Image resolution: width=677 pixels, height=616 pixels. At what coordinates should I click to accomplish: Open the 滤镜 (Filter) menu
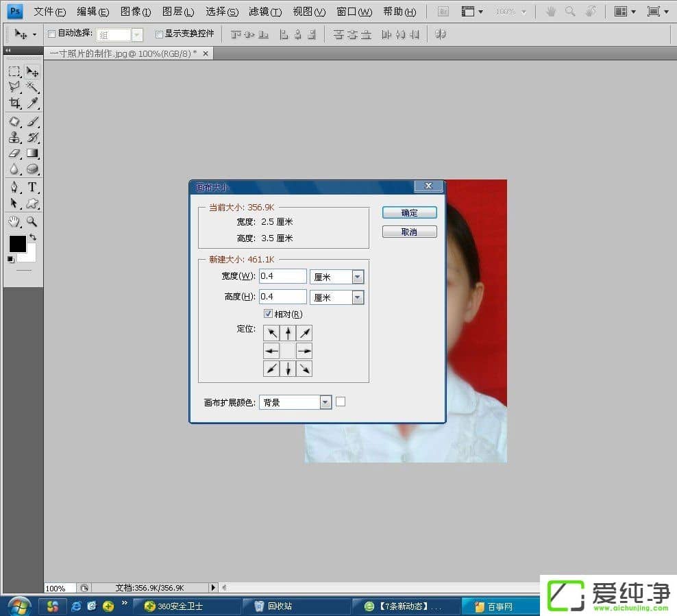pos(264,12)
